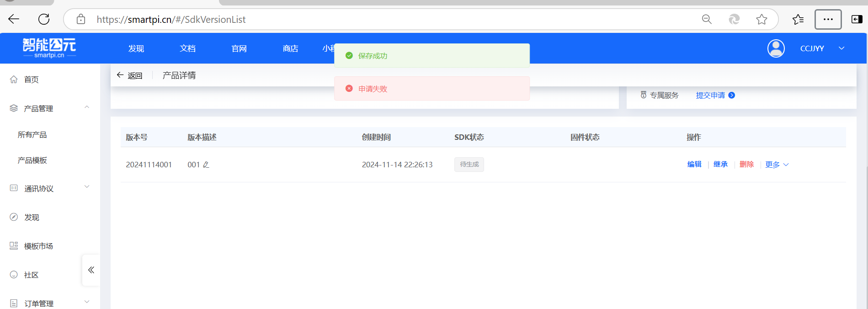Viewport: 868px width, 309px height.
Task: Open 文档 in top navigation
Action: pyautogui.click(x=187, y=48)
